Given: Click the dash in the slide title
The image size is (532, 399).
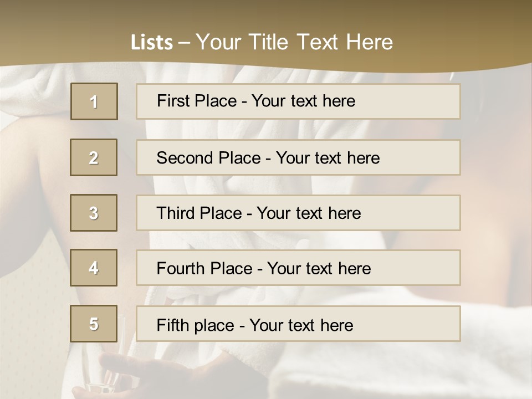Looking at the screenshot, I should 184,43.
